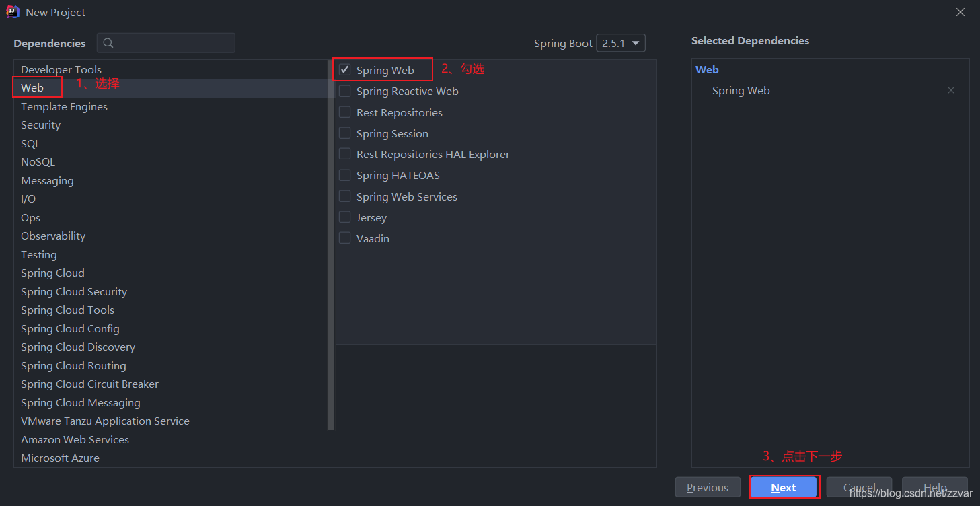Choose the Spring Cloud Config category
The image size is (980, 506).
point(170,328)
